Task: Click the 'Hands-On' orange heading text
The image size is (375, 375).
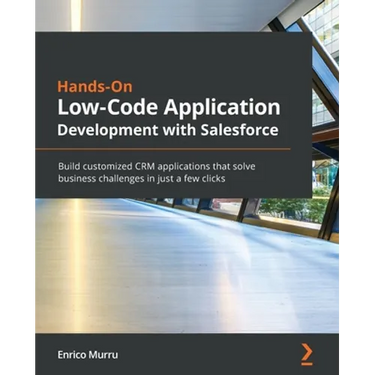Action: (x=95, y=87)
